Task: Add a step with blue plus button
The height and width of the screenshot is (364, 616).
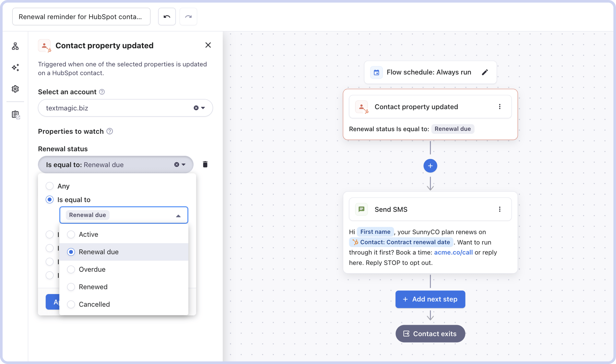Action: pos(430,166)
